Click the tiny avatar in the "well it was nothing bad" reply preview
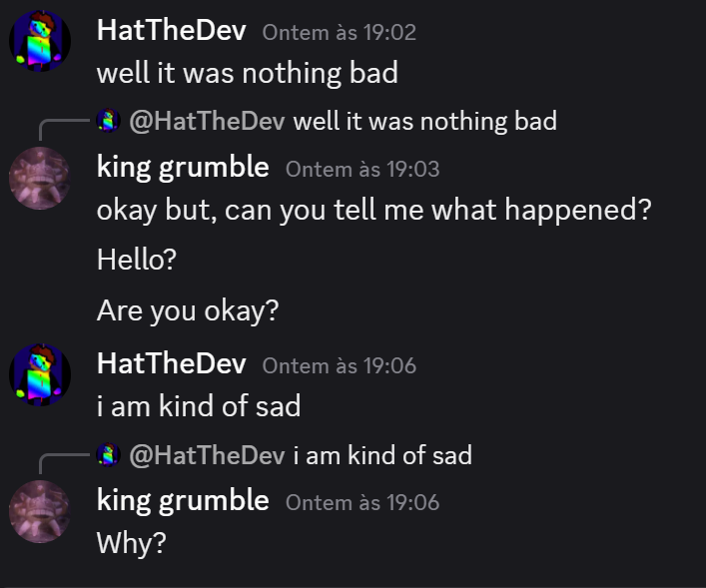This screenshot has width=706, height=588. (x=109, y=122)
